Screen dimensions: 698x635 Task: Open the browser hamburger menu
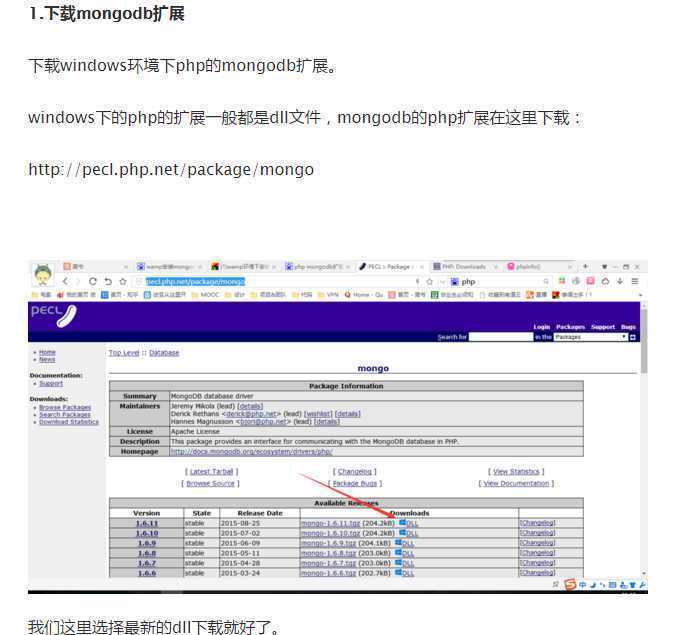635,281
